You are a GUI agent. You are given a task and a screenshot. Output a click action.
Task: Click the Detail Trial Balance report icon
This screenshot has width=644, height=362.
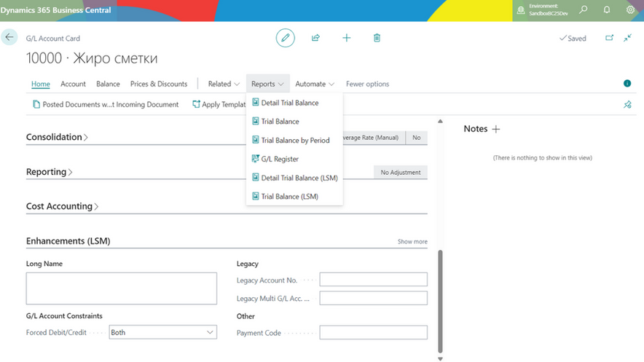click(x=256, y=102)
